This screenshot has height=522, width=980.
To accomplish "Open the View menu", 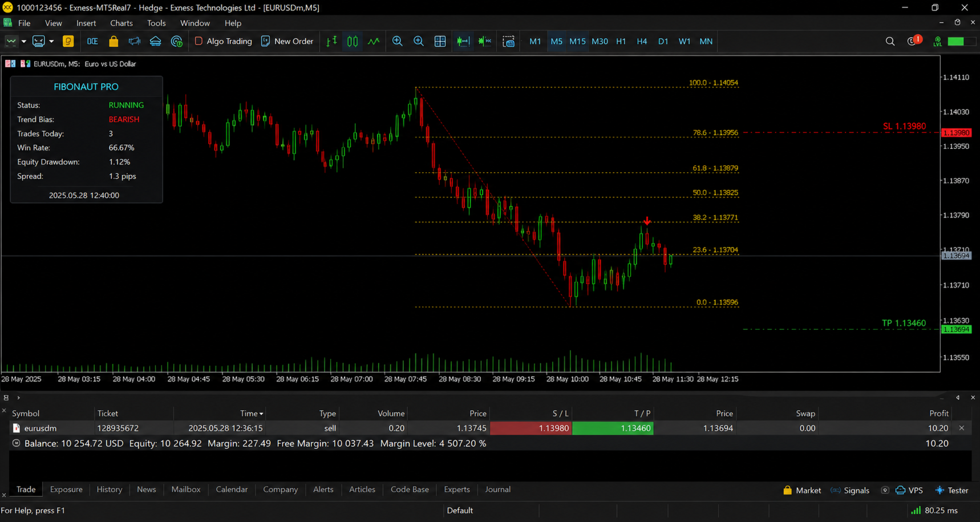I will [x=53, y=23].
